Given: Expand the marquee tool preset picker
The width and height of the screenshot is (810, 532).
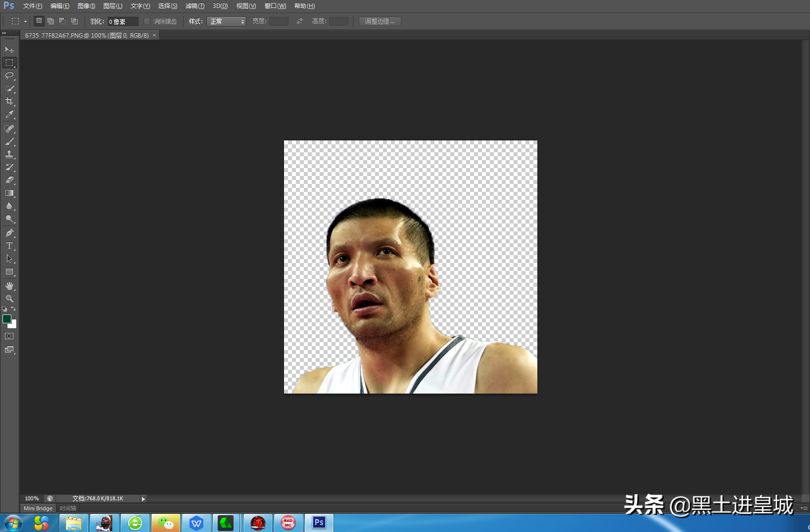Looking at the screenshot, I should (x=25, y=21).
